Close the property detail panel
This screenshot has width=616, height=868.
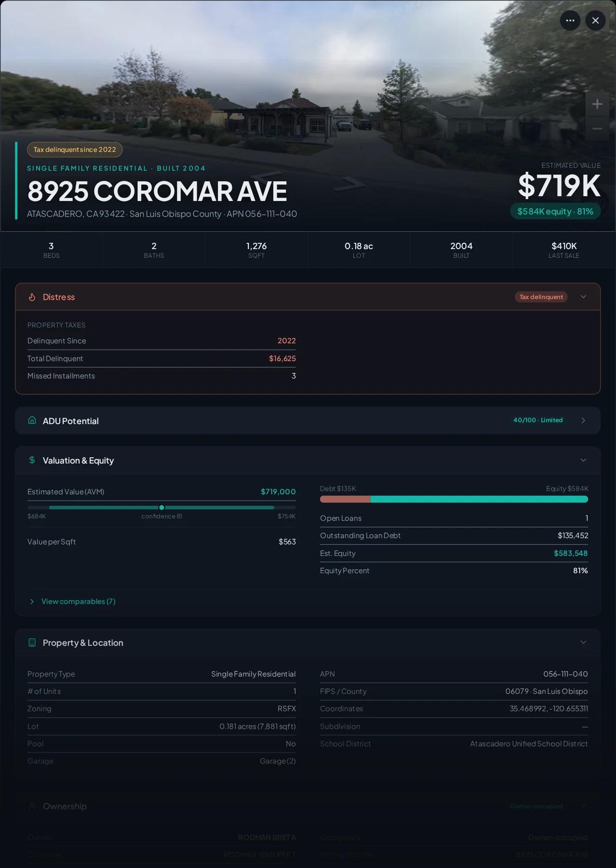click(x=595, y=20)
